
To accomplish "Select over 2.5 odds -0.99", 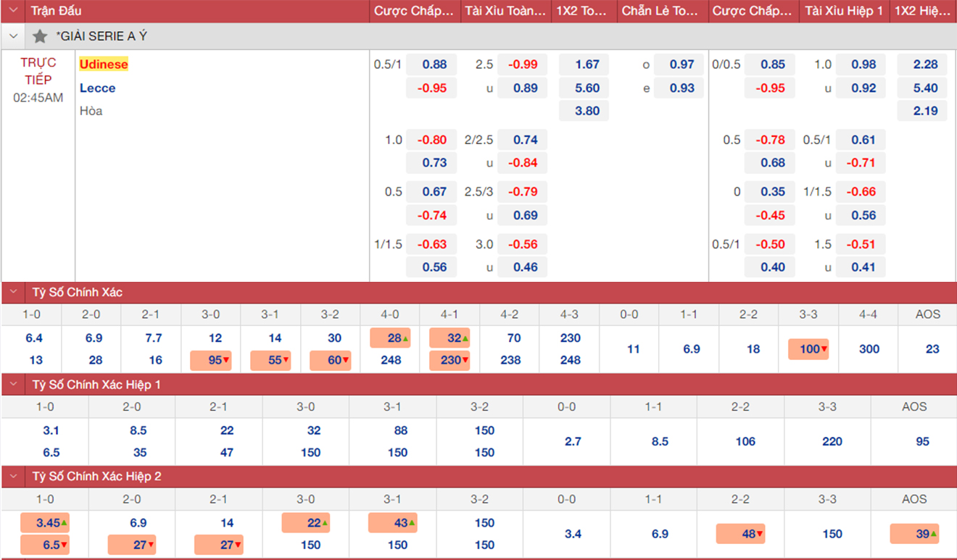I will pos(522,64).
